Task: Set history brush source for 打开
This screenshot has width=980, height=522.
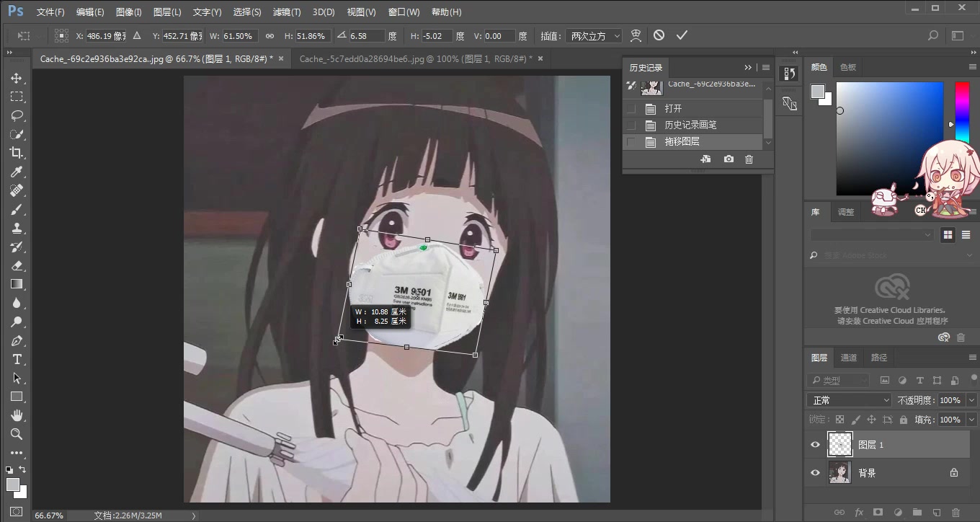Action: (x=631, y=109)
